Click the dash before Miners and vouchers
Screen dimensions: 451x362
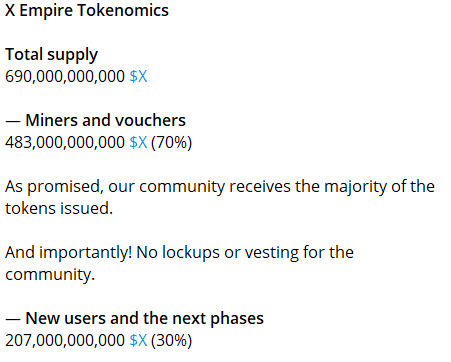(13, 121)
